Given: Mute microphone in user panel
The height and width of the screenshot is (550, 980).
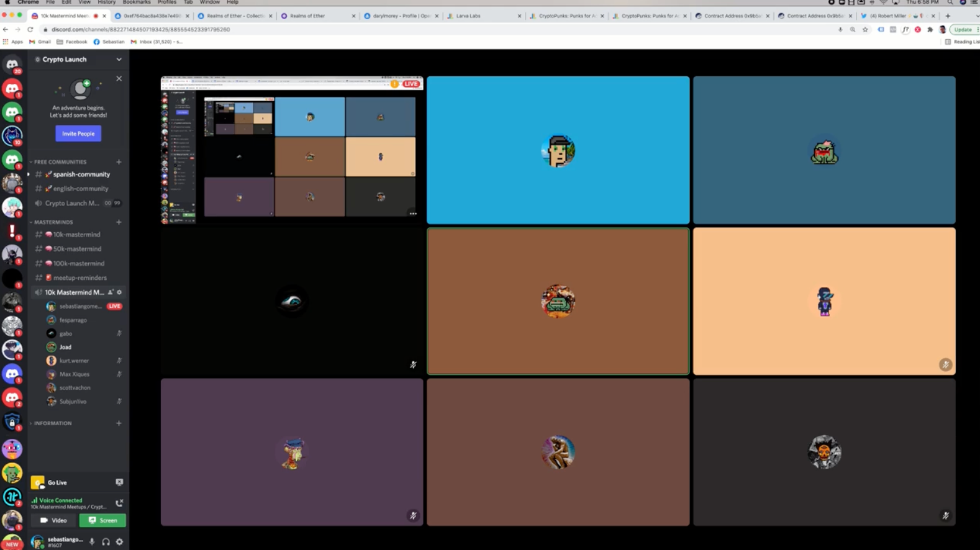Looking at the screenshot, I should (x=92, y=542).
